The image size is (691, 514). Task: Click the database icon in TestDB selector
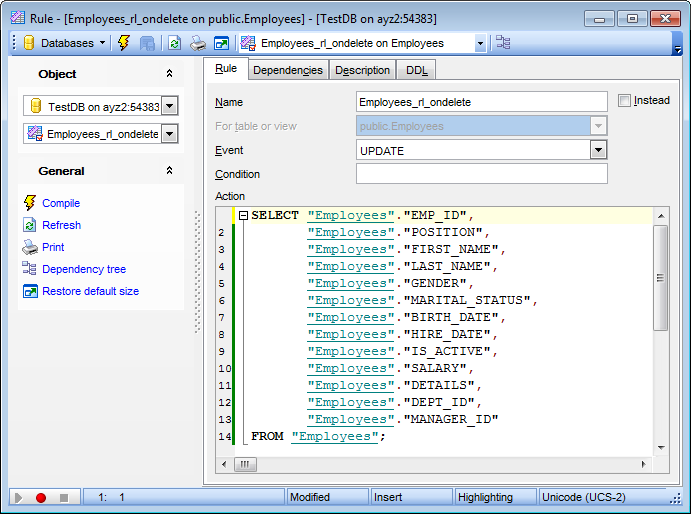[x=36, y=106]
